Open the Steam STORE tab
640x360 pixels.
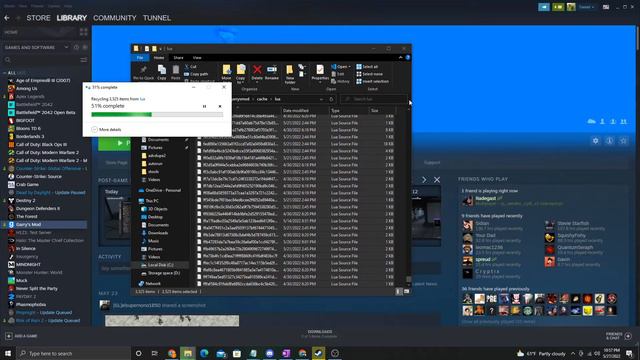point(38,18)
